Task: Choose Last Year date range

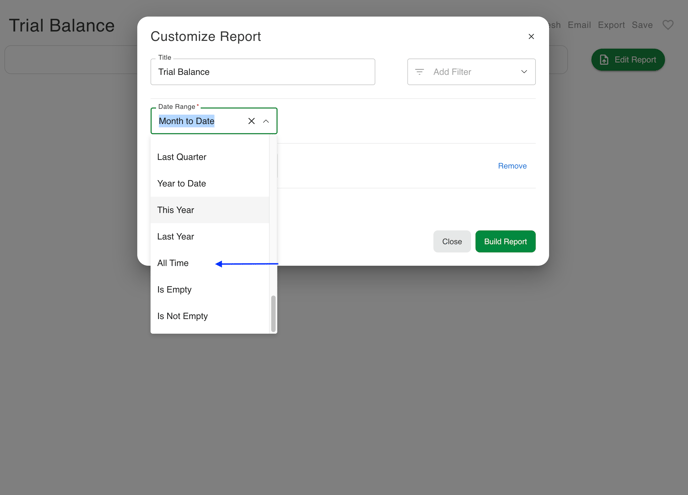Action: click(176, 237)
